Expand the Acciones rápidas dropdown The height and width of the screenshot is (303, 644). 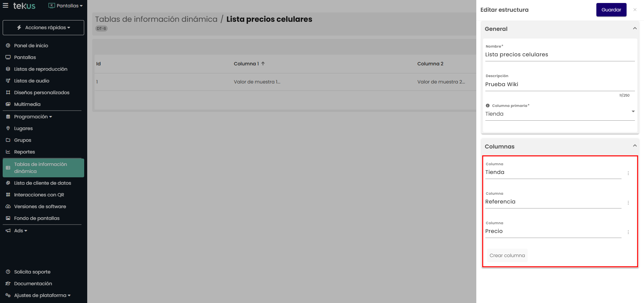43,27
